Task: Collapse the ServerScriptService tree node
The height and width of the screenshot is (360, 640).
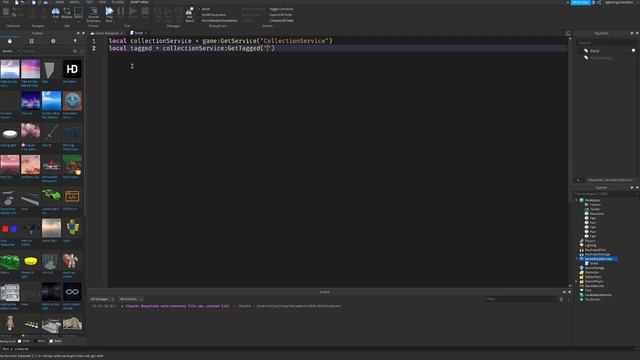Action: [x=576, y=259]
